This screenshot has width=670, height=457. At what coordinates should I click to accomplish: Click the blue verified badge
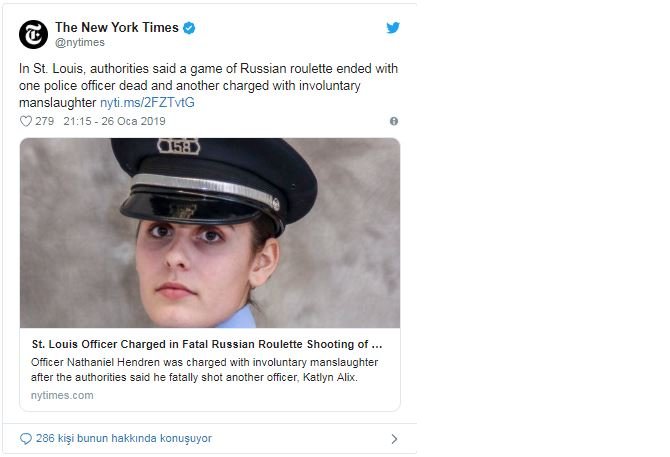click(189, 28)
